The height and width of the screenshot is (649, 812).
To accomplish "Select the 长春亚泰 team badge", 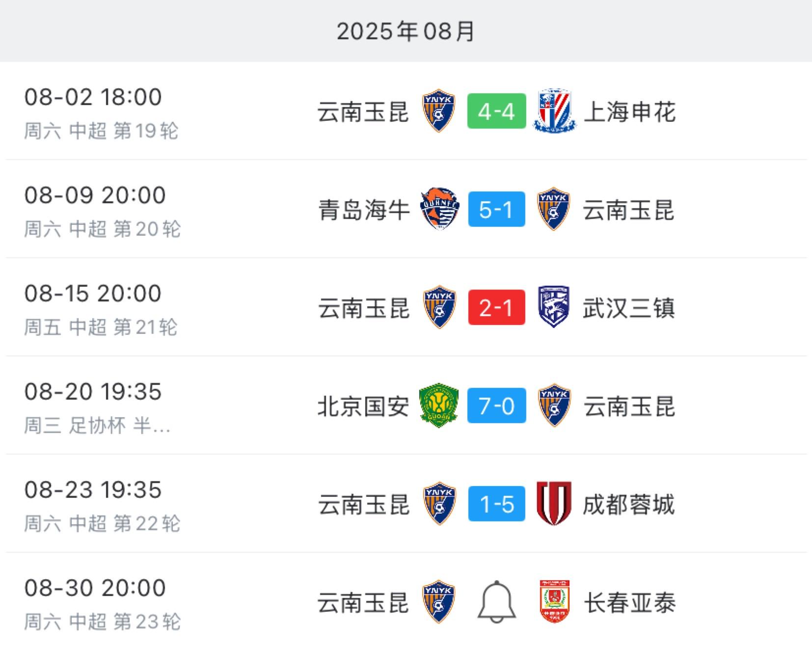I will (554, 602).
